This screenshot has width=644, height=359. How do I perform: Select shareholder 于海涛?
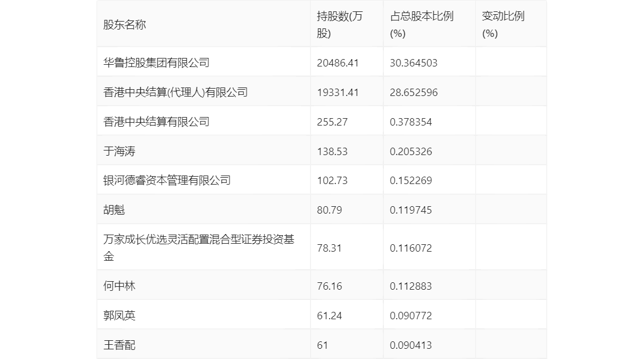click(x=119, y=152)
